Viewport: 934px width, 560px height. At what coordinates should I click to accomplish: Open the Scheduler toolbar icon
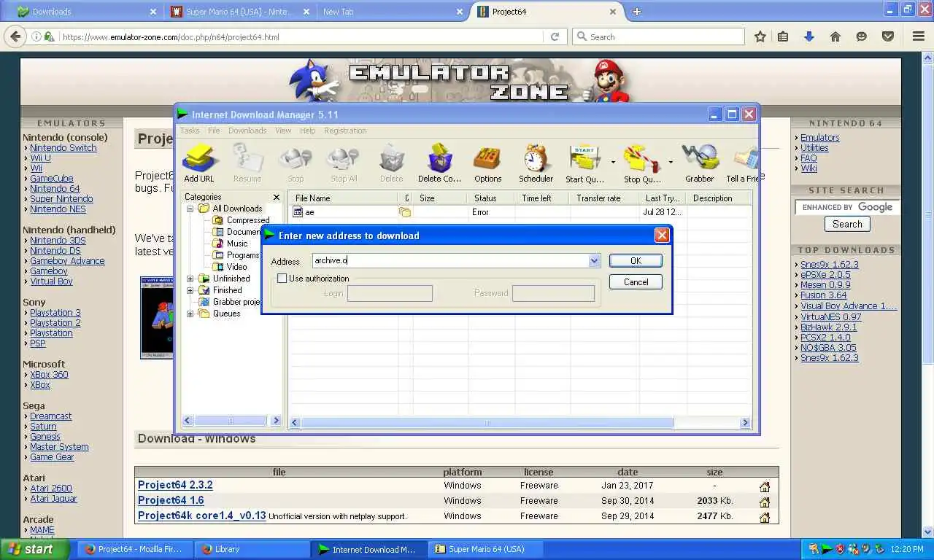point(536,163)
